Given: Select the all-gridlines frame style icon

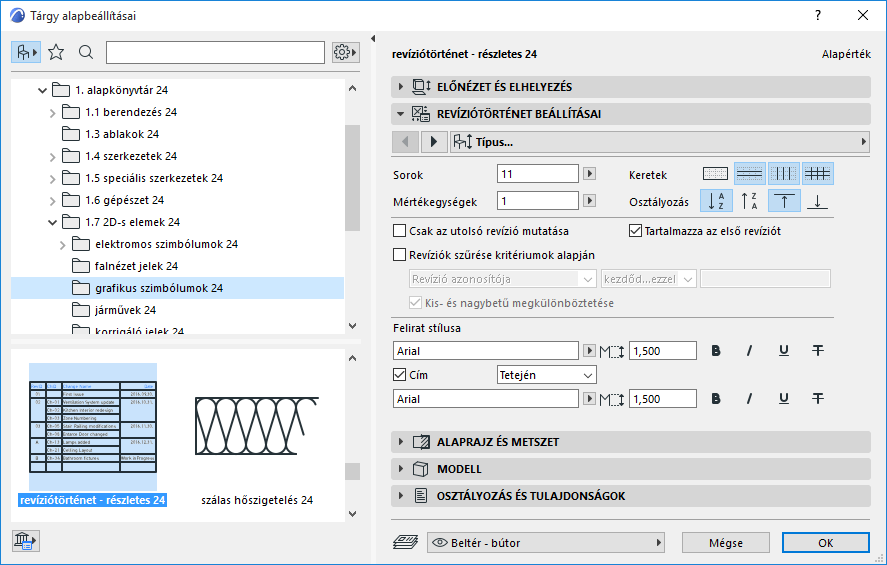Looking at the screenshot, I should click(x=818, y=173).
